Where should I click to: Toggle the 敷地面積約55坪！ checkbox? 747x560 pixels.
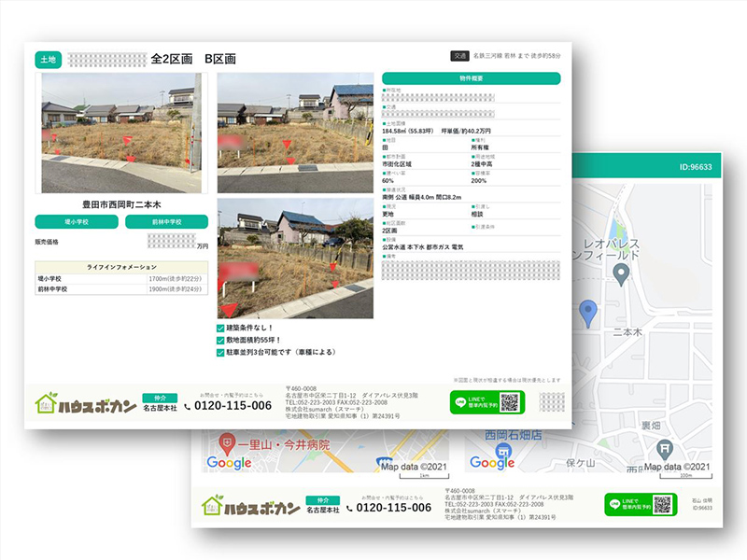pyautogui.click(x=220, y=341)
